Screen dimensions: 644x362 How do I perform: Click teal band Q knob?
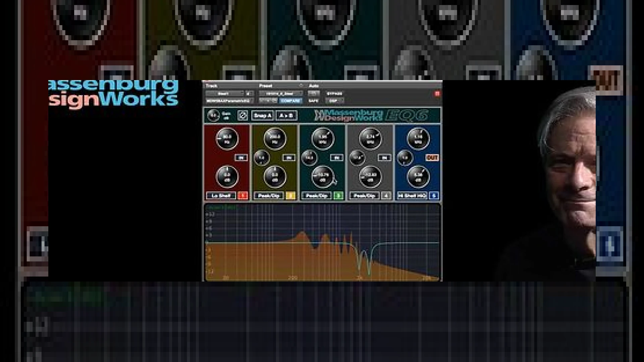tap(309, 158)
